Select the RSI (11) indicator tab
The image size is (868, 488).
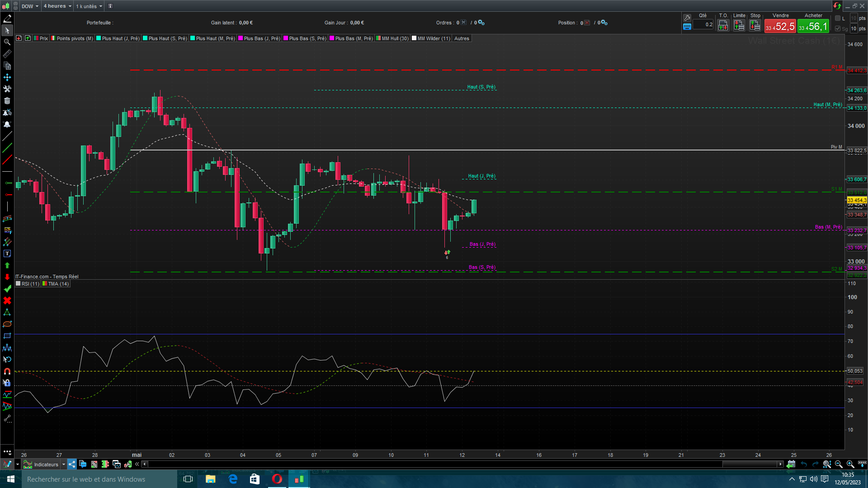pyautogui.click(x=30, y=284)
